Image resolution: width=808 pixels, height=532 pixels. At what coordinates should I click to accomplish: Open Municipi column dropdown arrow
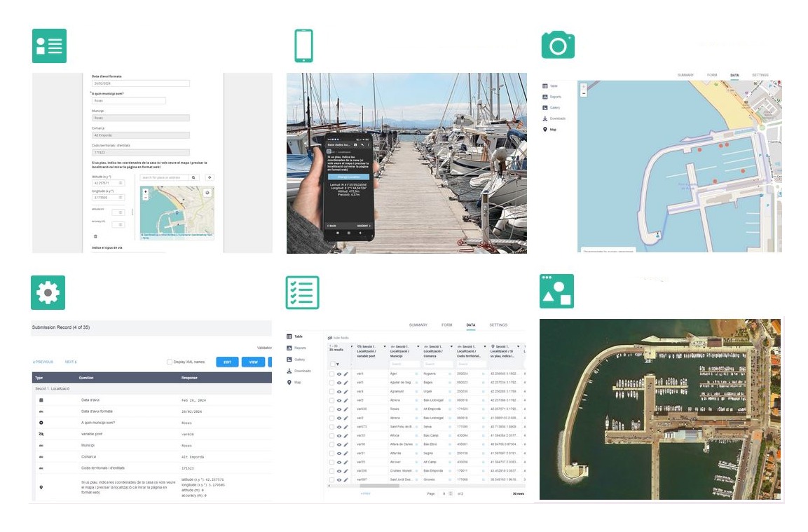(418, 346)
